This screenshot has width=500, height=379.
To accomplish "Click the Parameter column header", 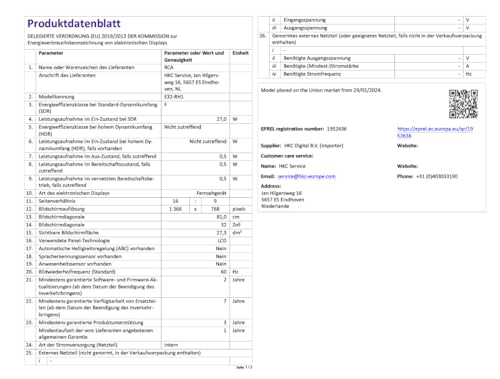I will 51,53.
